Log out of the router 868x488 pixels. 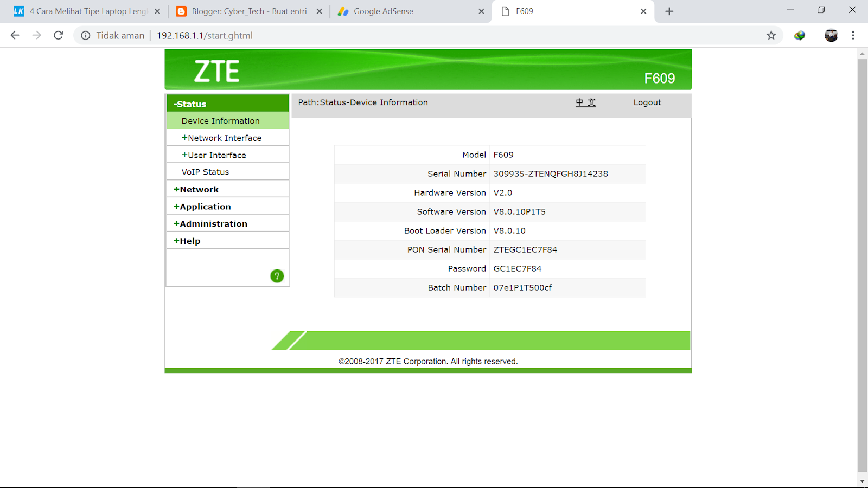[x=647, y=102]
